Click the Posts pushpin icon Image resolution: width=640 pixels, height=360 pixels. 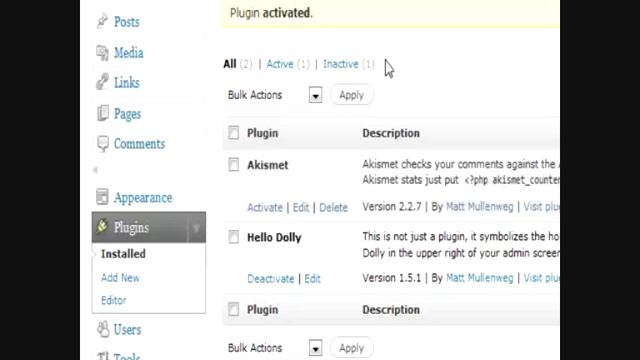[x=102, y=21]
